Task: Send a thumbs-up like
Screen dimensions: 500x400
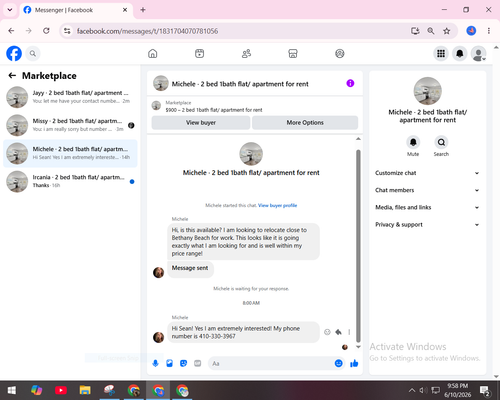Action: (354, 363)
